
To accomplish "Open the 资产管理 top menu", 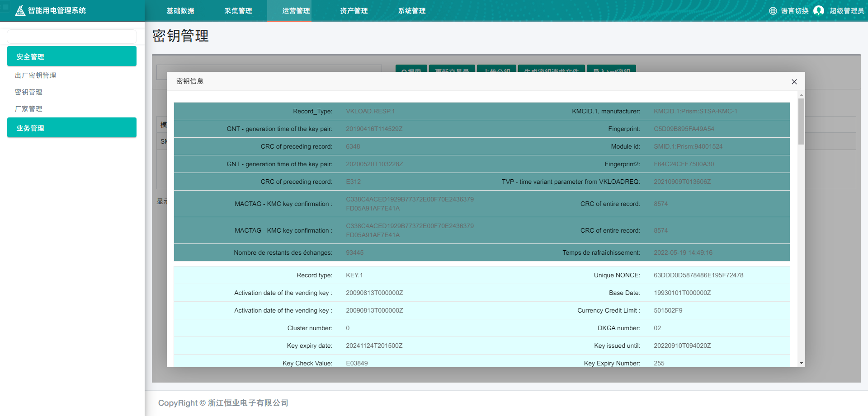I will (354, 11).
